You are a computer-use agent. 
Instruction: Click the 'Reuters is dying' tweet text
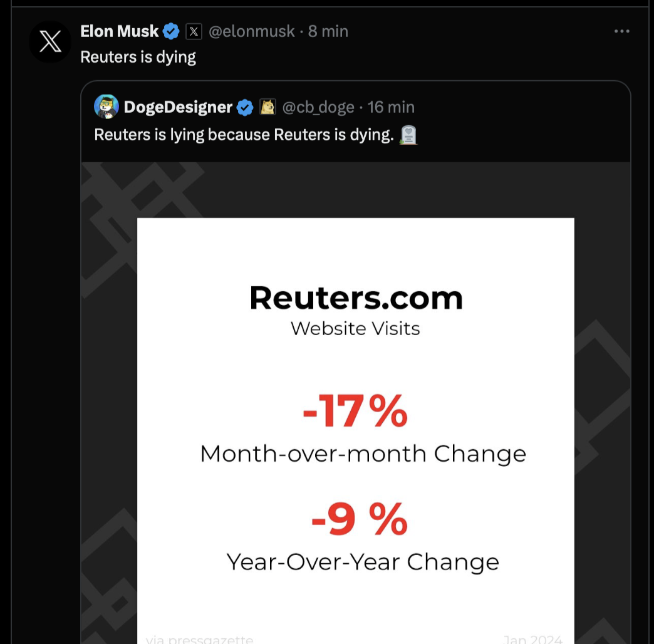tap(138, 57)
